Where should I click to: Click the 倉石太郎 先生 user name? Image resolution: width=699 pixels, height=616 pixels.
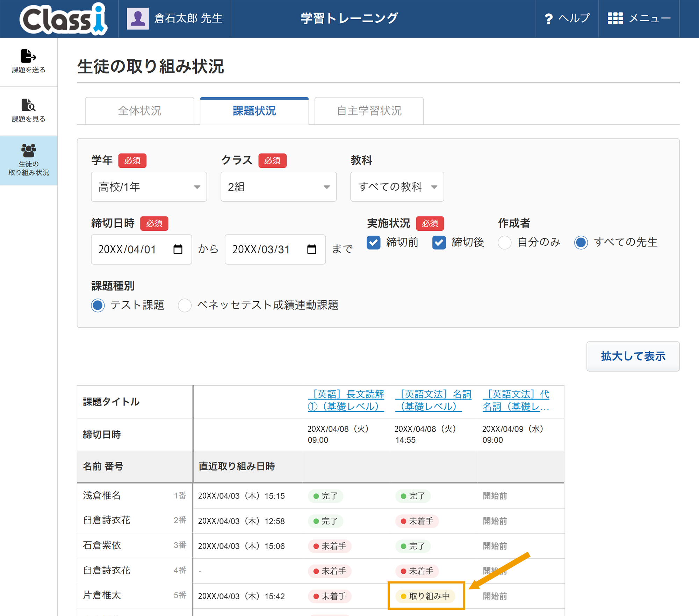pyautogui.click(x=188, y=19)
